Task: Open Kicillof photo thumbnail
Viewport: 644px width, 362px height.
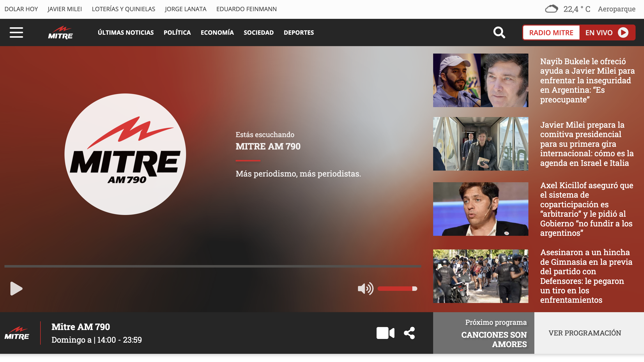Action: pos(481,209)
